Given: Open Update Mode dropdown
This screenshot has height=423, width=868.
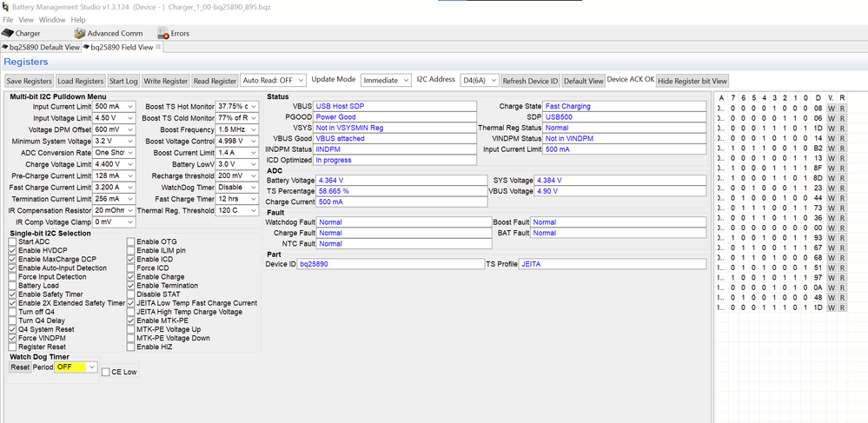Looking at the screenshot, I should pos(387,80).
